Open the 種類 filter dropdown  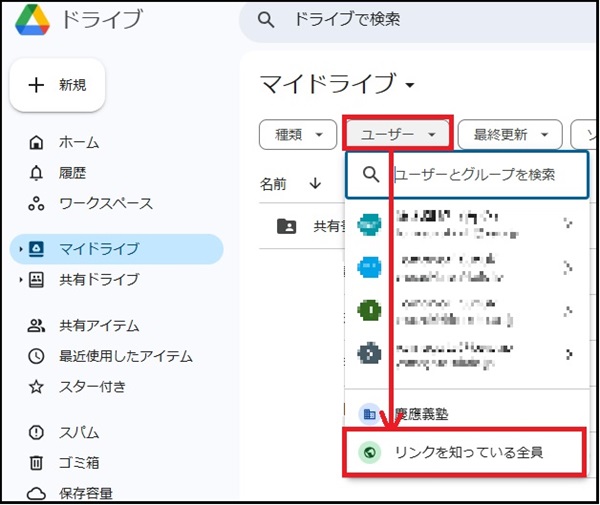click(297, 133)
